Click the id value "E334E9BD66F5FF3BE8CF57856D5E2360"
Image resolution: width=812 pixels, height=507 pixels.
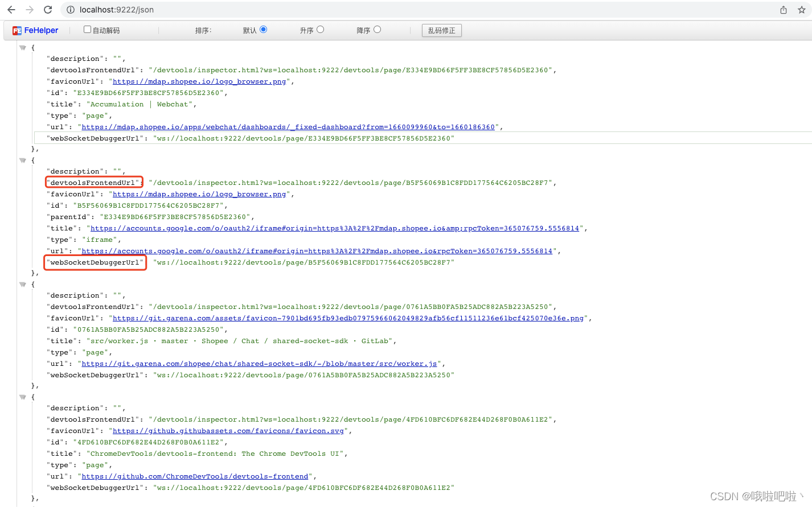tap(148, 93)
